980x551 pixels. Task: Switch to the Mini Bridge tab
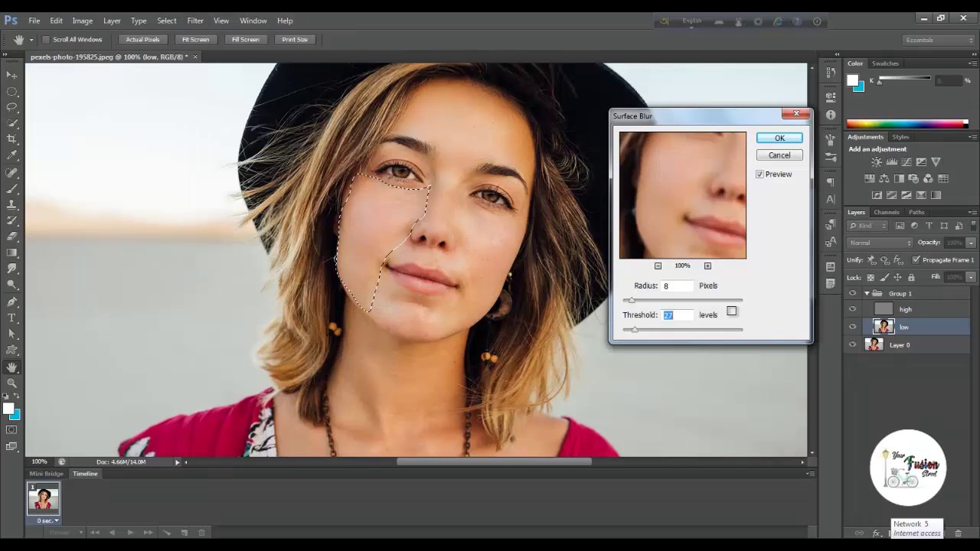click(x=46, y=474)
